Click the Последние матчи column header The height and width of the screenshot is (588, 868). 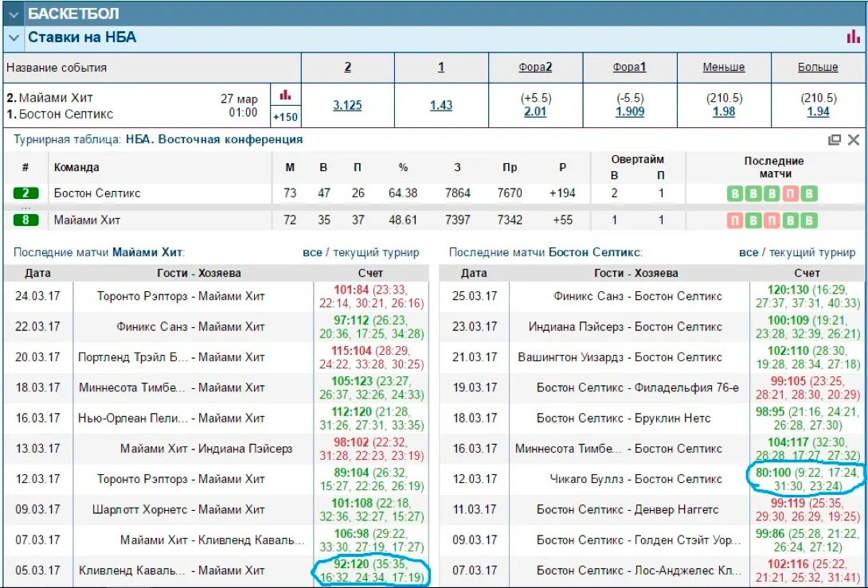(x=774, y=167)
